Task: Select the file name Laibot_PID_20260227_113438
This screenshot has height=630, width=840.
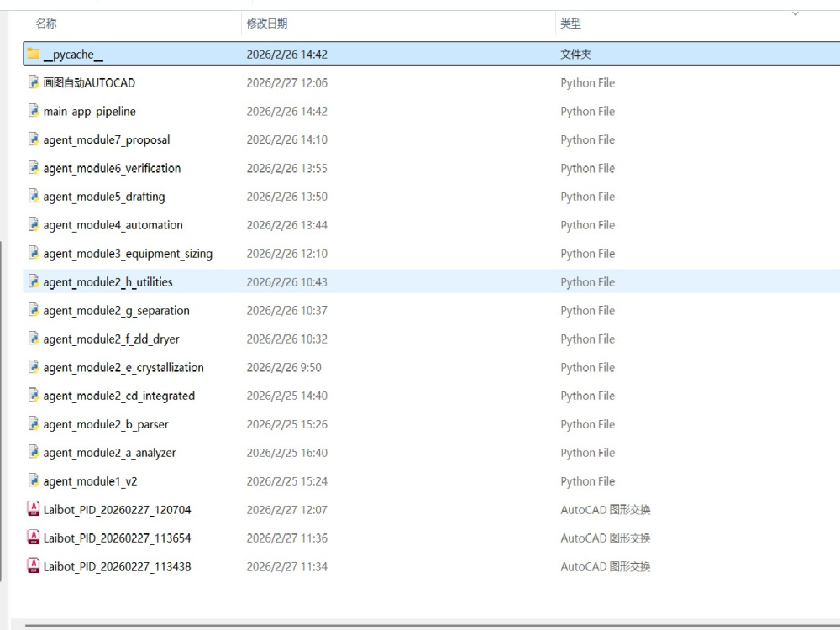Action: 118,566
